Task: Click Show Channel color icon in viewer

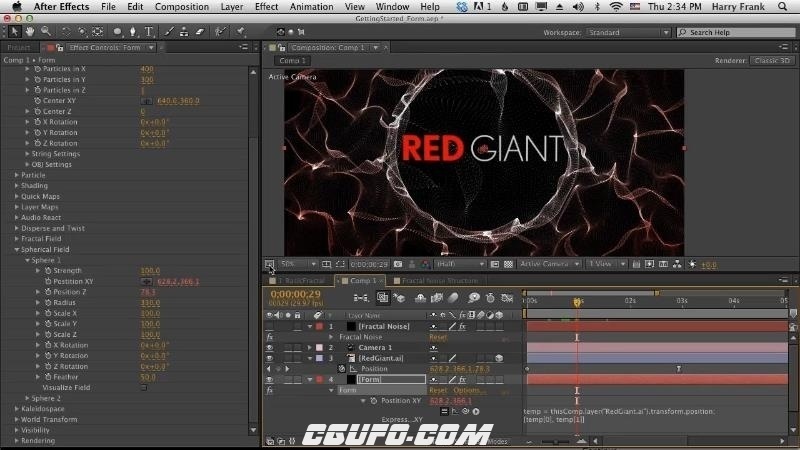Action: click(425, 264)
